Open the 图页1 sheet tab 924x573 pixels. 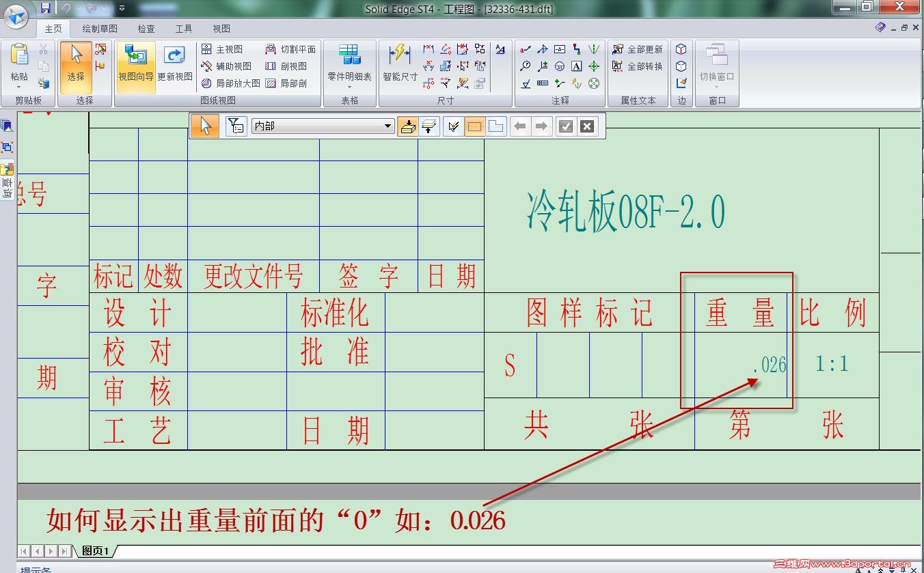point(96,551)
